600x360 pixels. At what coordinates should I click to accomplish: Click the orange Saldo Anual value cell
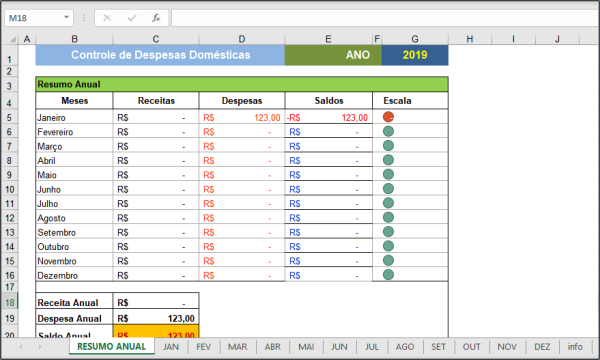(156, 332)
